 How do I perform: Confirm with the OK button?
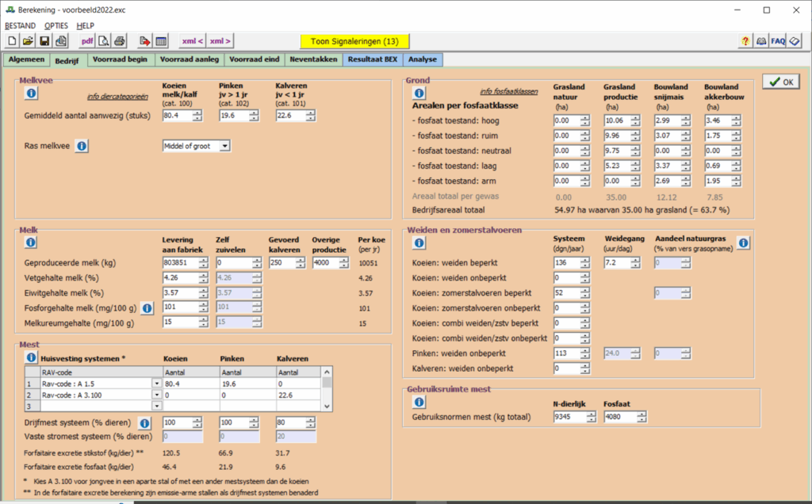[780, 82]
